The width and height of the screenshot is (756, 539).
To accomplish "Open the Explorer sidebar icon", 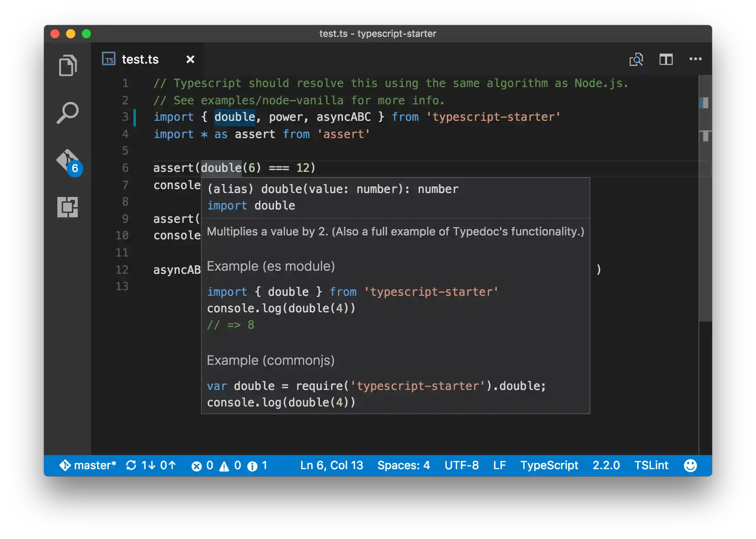I will point(68,65).
